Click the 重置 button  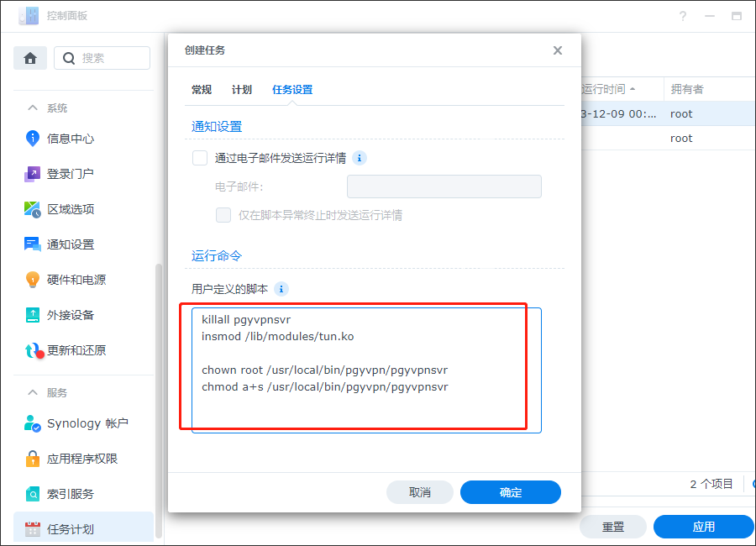613,527
